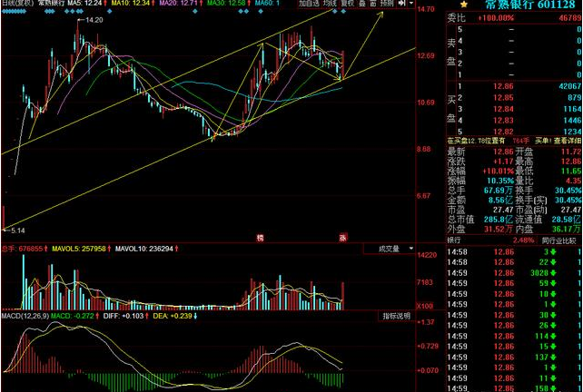The image size is (583, 392).
Task: Select the 银行 sector label
Action: [x=455, y=240]
